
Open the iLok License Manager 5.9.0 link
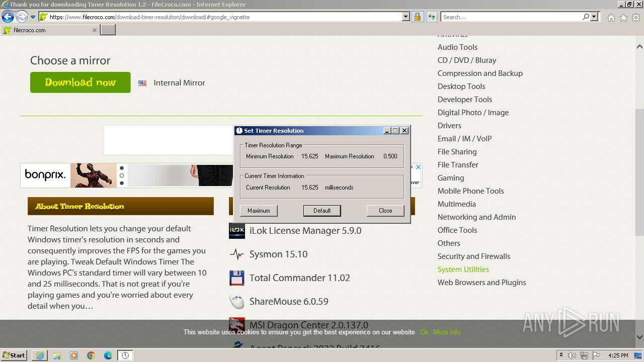click(305, 231)
